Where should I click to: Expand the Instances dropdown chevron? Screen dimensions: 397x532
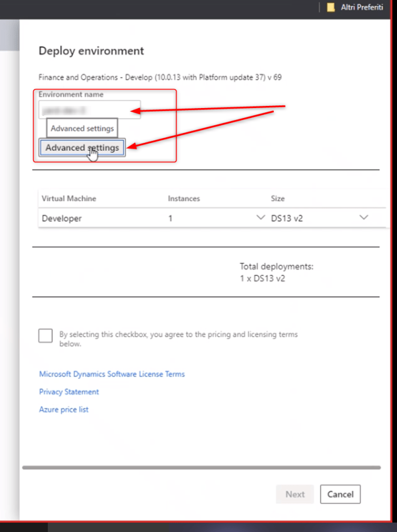261,218
